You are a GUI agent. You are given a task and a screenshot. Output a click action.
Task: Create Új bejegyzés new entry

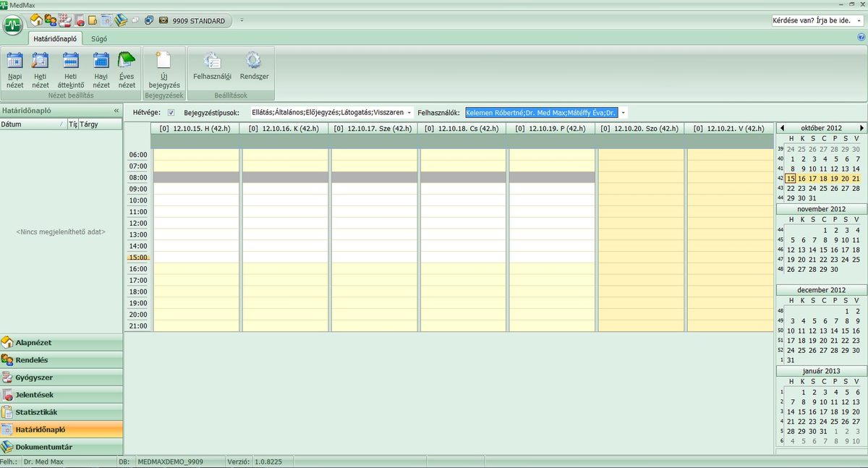164,70
